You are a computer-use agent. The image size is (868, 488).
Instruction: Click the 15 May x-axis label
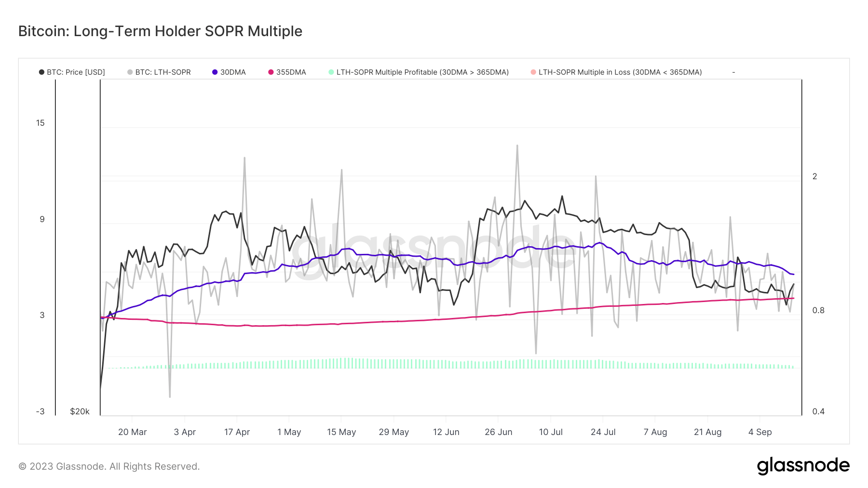coord(341,432)
